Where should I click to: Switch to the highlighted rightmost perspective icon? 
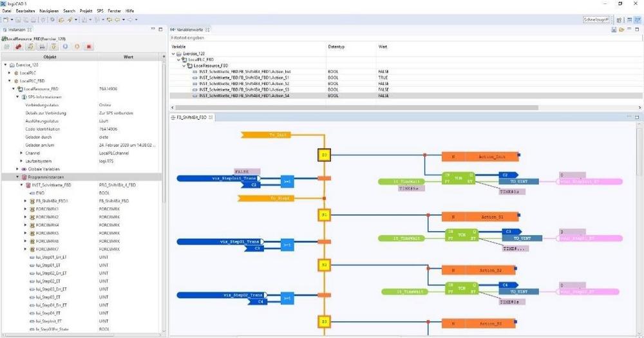[638, 20]
